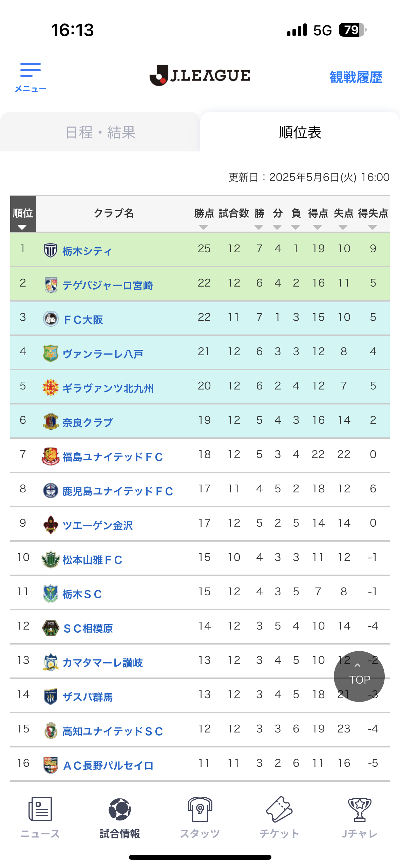
Task: Open テゲバジャーロ宮崎 club page
Action: click(108, 285)
